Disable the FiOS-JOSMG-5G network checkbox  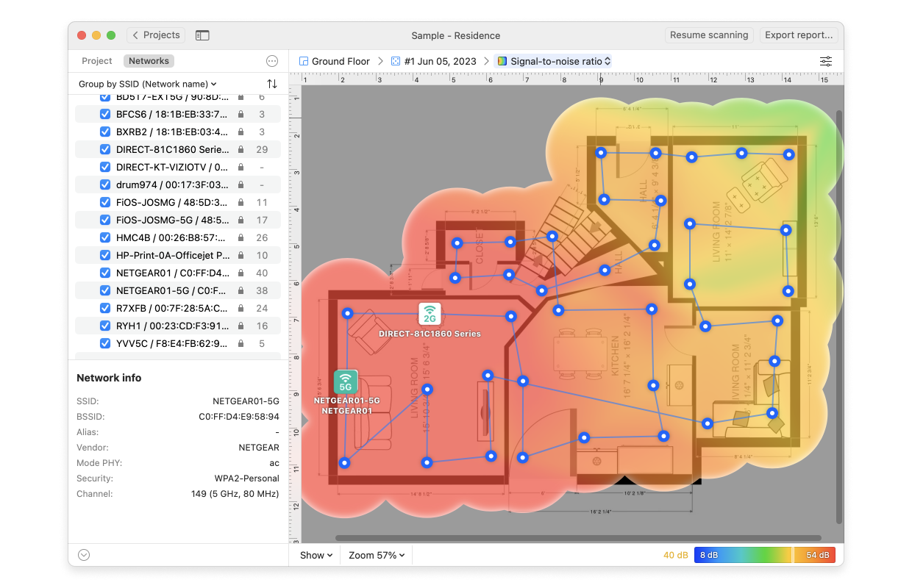pyautogui.click(x=104, y=220)
